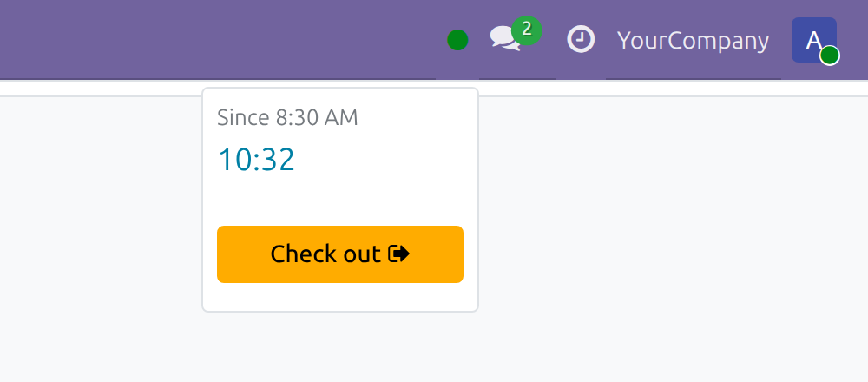This screenshot has height=382, width=868.
Task: Click the Check out text label
Action: (x=325, y=254)
